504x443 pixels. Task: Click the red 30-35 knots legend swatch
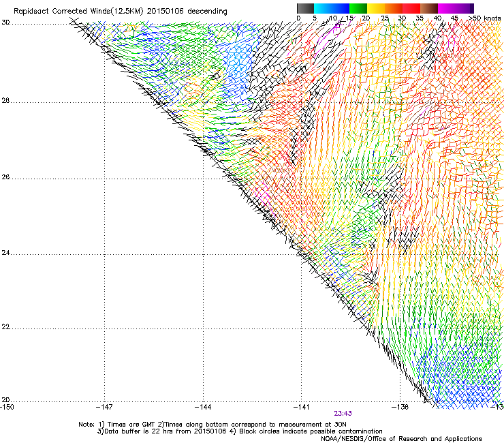coord(411,8)
